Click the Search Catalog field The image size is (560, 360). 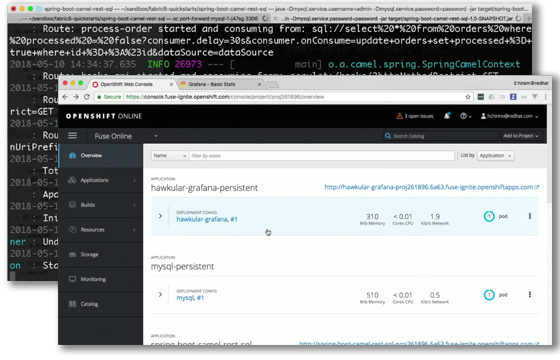coord(441,136)
